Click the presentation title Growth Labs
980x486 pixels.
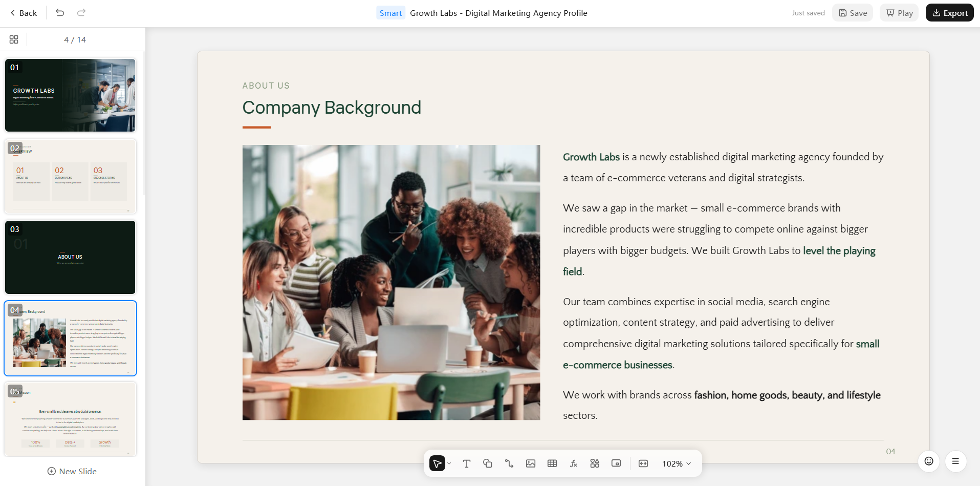[498, 13]
